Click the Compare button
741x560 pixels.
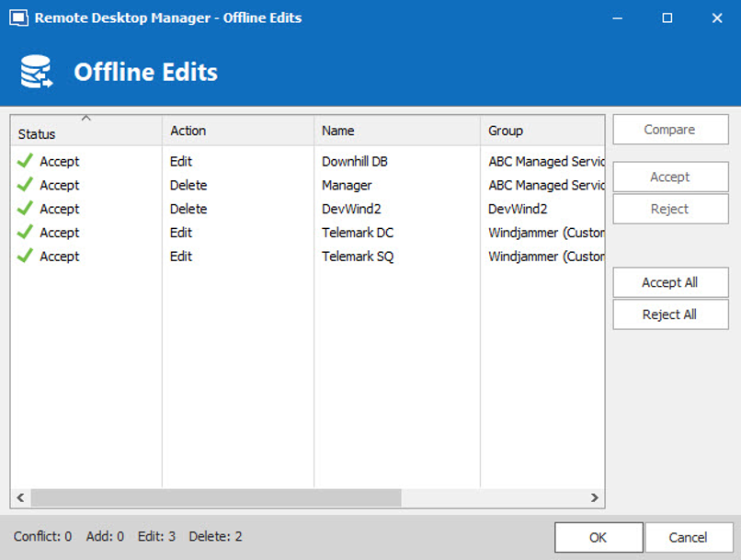pyautogui.click(x=669, y=130)
